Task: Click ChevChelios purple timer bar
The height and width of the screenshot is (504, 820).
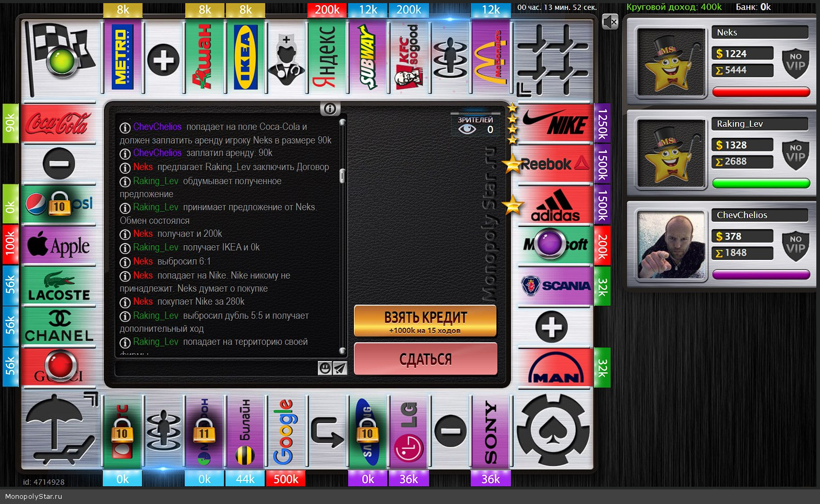Action: 761,275
